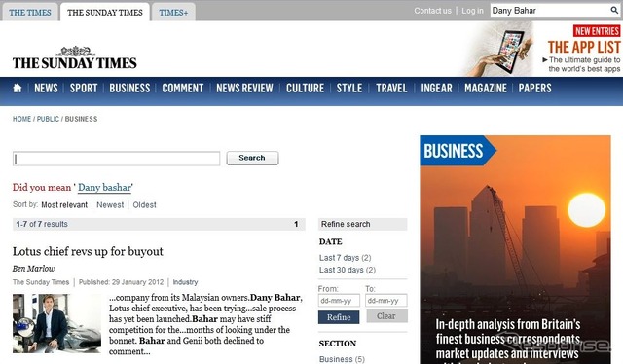The height and width of the screenshot is (364, 623).
Task: Filter results to Last 7 days
Action: pos(345,258)
